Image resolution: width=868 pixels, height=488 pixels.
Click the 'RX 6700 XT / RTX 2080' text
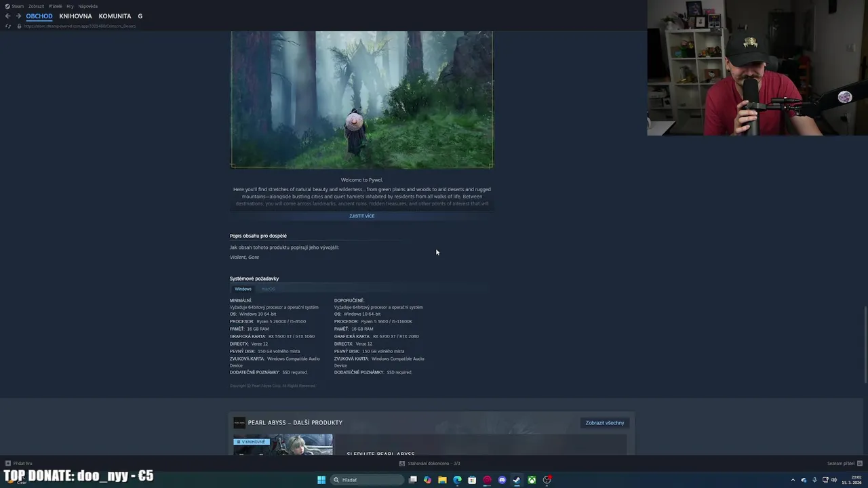pyautogui.click(x=396, y=336)
